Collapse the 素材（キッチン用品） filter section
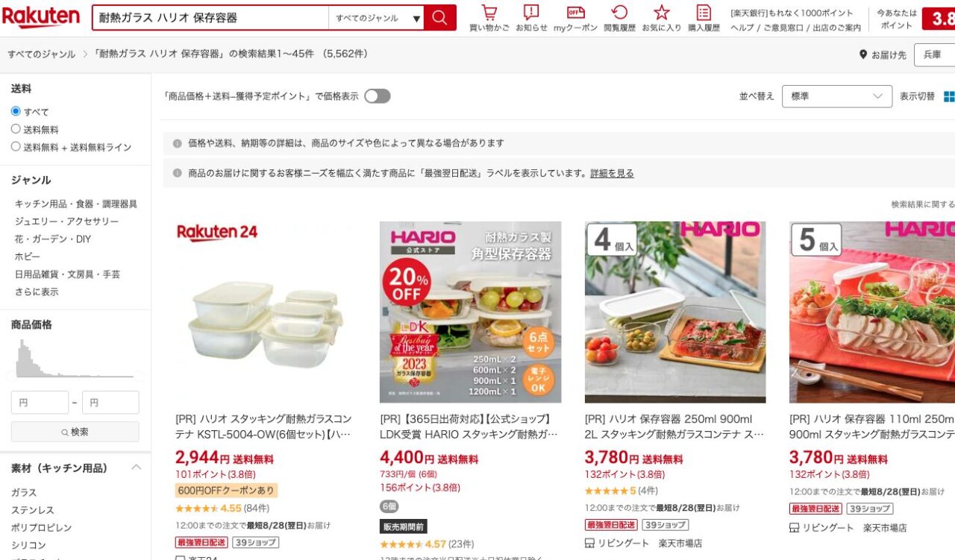Image resolution: width=955 pixels, height=560 pixels. pyautogui.click(x=137, y=468)
